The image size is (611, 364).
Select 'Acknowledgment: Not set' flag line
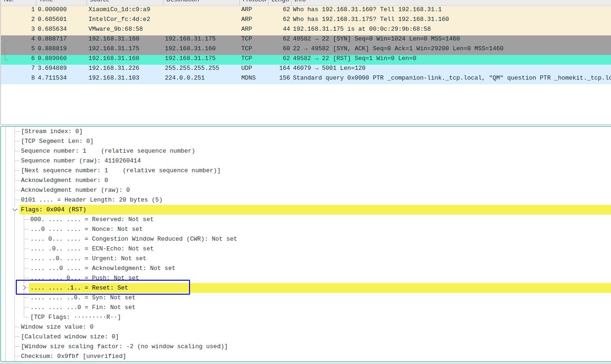click(x=103, y=268)
